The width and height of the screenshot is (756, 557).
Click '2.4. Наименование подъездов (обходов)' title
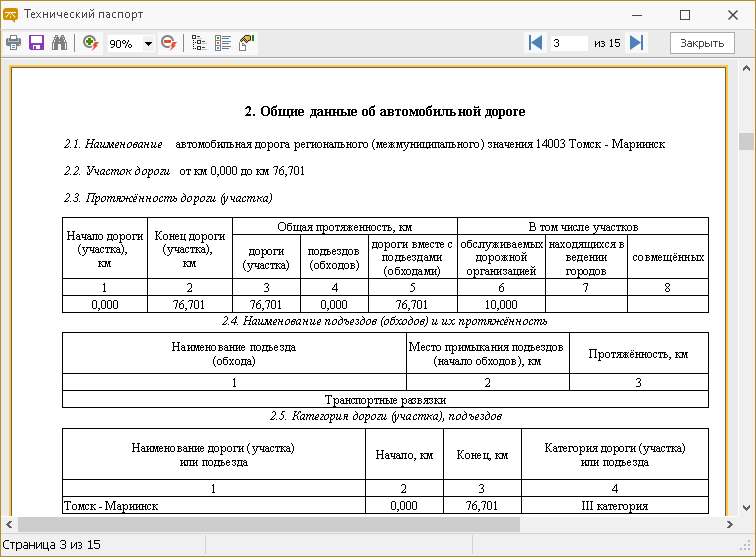(384, 321)
